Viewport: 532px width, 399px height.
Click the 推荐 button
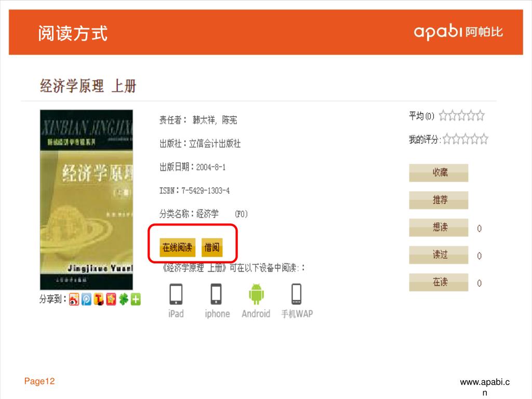tap(438, 200)
